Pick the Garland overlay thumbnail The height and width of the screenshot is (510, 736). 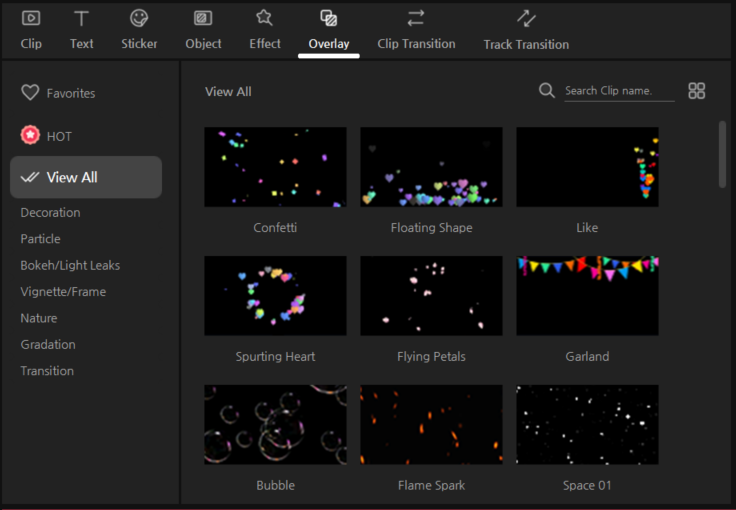pyautogui.click(x=587, y=295)
